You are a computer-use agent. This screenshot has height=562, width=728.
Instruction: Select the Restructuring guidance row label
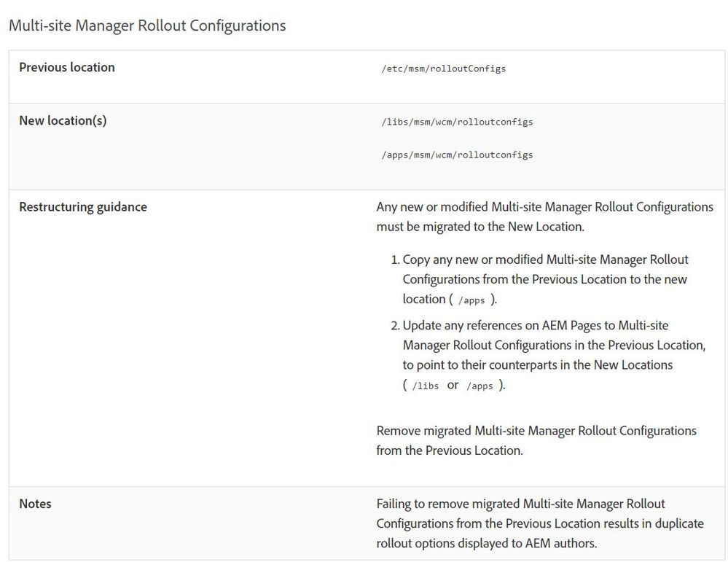(83, 207)
